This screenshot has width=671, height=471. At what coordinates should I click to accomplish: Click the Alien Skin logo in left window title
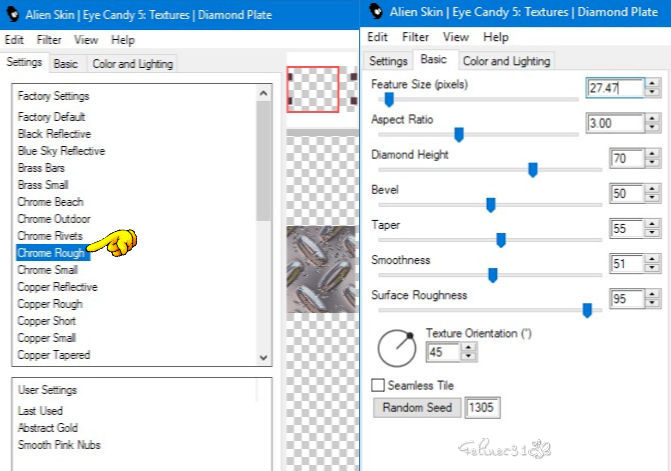(x=13, y=14)
